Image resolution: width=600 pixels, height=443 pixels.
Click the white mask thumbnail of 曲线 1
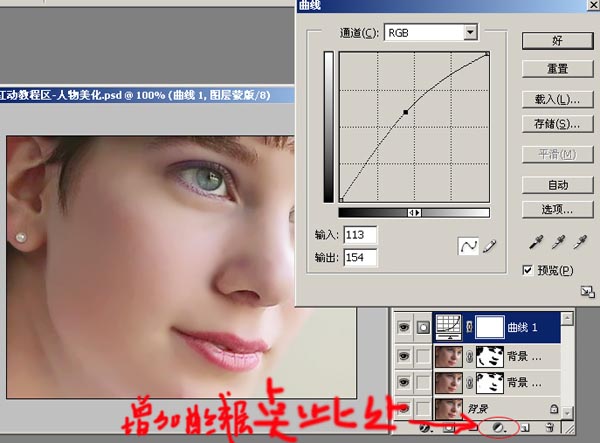pos(489,327)
